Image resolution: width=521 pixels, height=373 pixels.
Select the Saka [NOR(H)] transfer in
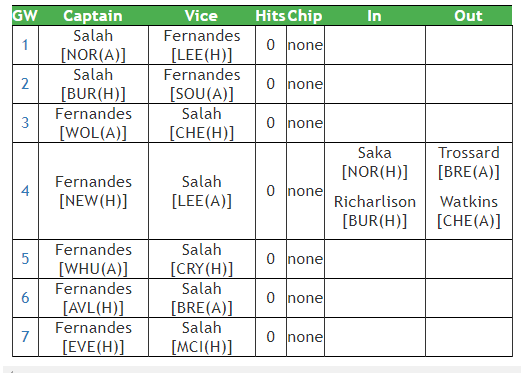pyautogui.click(x=375, y=163)
